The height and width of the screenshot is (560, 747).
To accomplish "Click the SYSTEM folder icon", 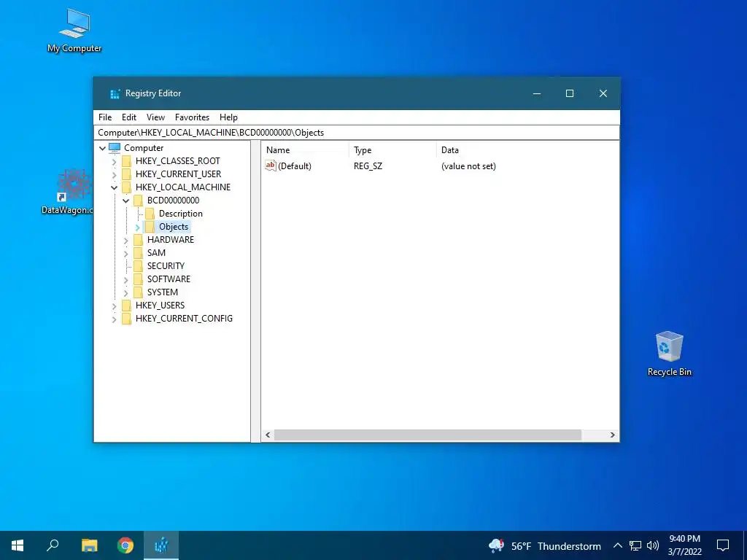I will (138, 292).
